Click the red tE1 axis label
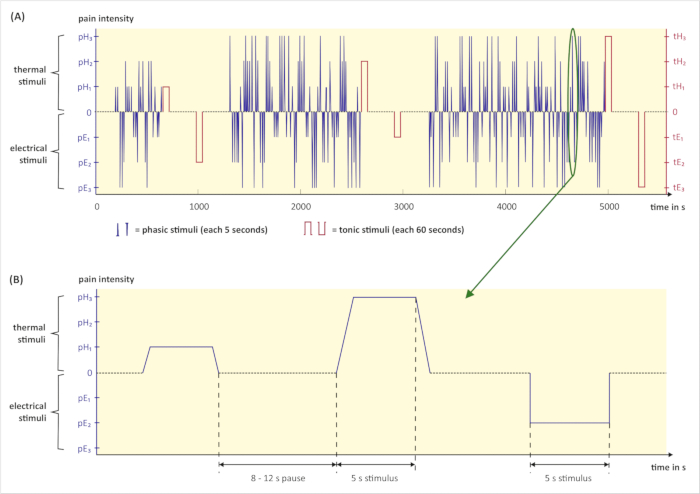 (x=679, y=137)
